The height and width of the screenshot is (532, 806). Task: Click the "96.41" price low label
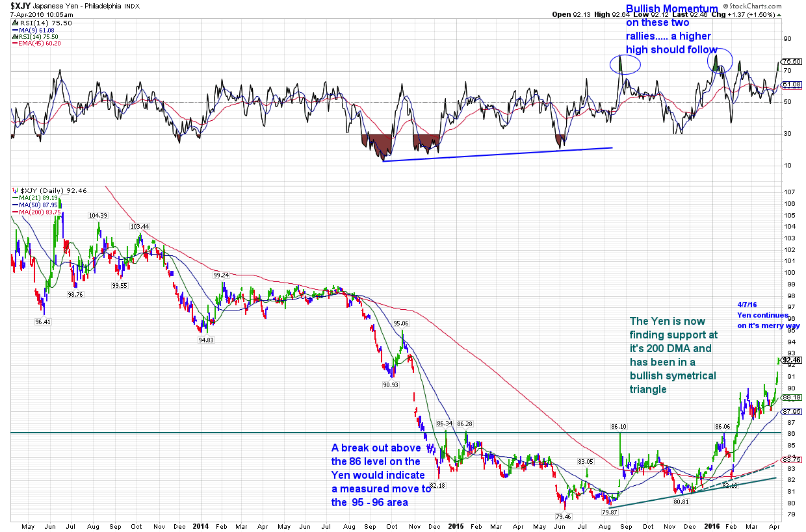(43, 321)
